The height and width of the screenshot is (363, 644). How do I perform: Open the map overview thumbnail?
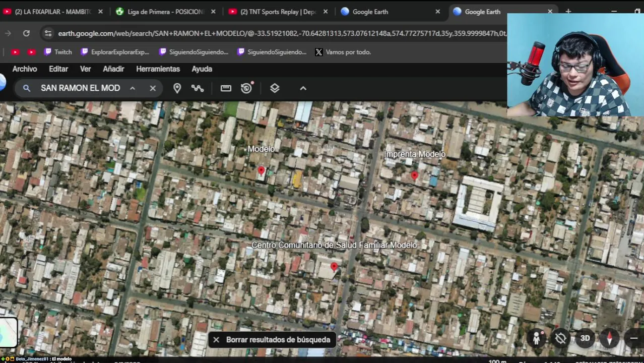point(9,333)
